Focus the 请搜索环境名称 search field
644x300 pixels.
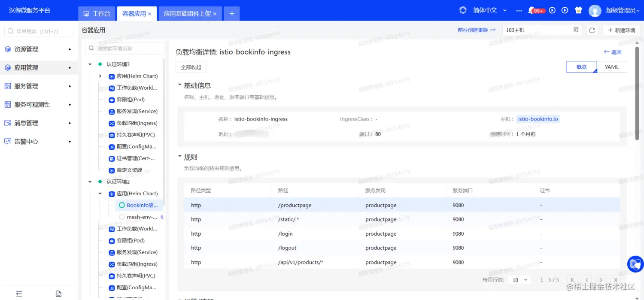tap(125, 48)
